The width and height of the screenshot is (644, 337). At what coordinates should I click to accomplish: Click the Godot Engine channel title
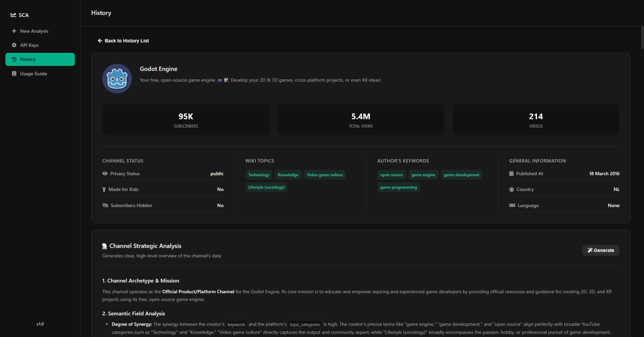pyautogui.click(x=159, y=69)
